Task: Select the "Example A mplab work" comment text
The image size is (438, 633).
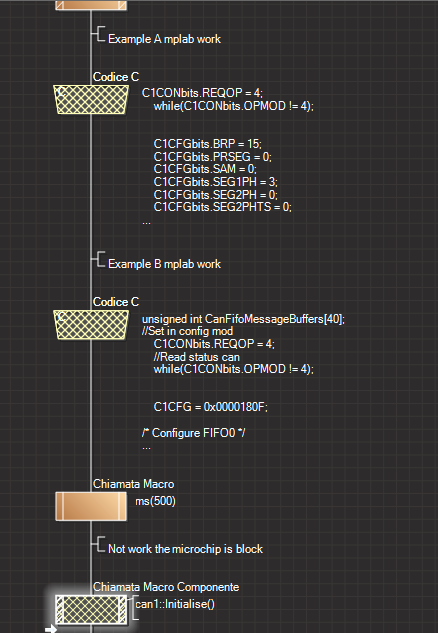Action: point(164,39)
